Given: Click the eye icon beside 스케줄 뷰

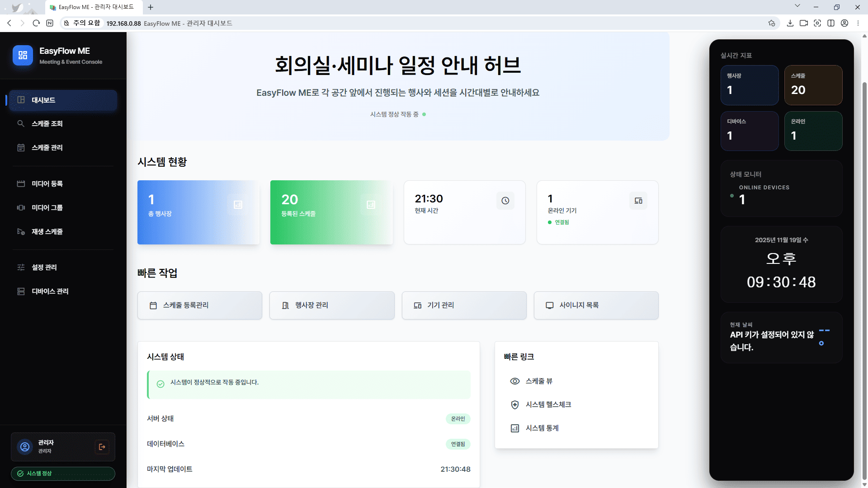Looking at the screenshot, I should point(515,381).
